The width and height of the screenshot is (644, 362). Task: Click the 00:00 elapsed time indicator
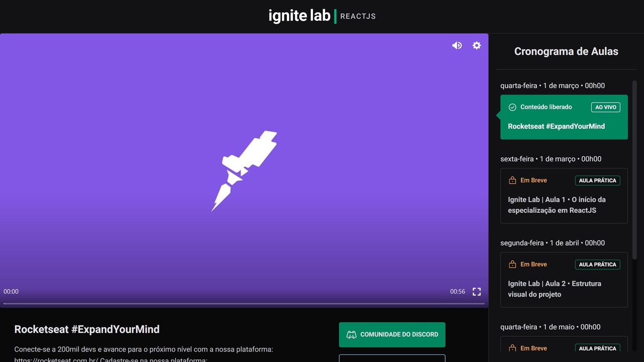[11, 292]
